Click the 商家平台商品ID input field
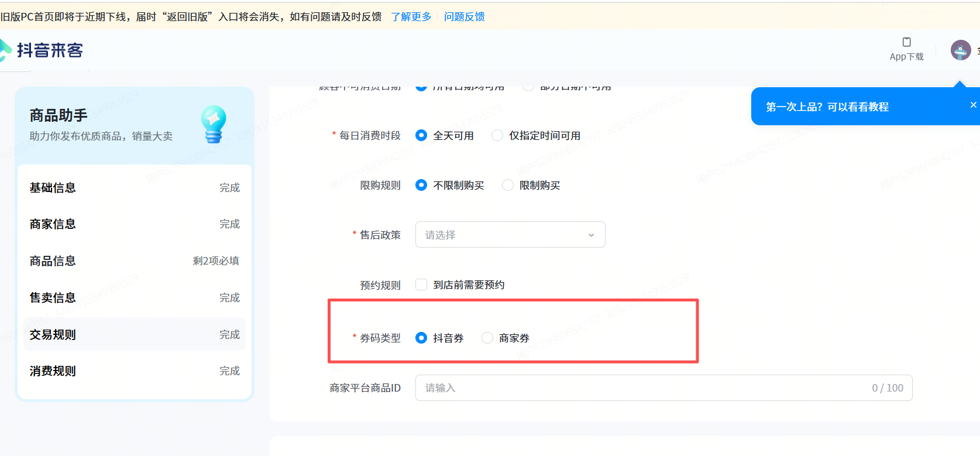The width and height of the screenshot is (980, 456). coord(644,388)
